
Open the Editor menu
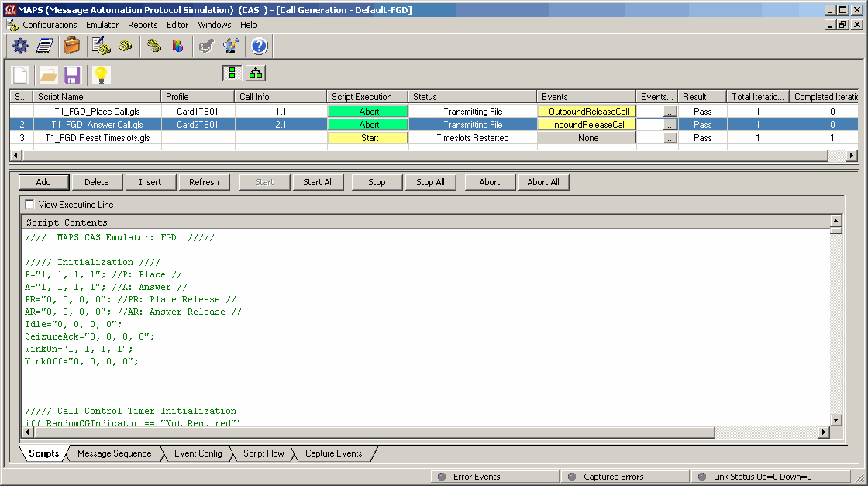(x=177, y=25)
